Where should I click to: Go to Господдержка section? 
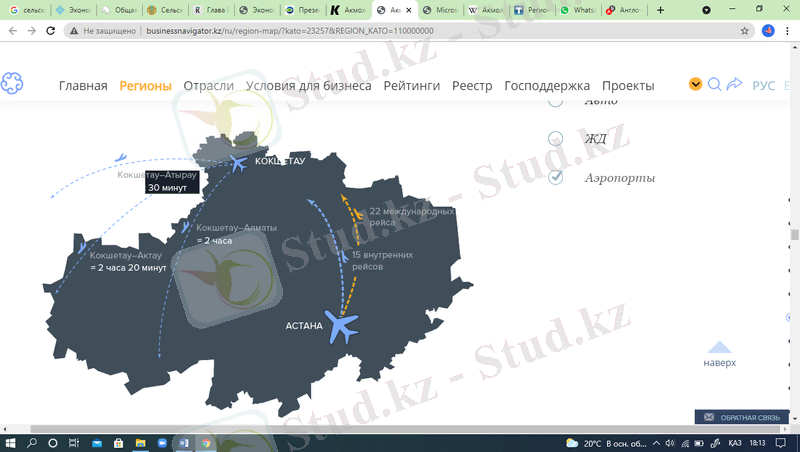[547, 86]
